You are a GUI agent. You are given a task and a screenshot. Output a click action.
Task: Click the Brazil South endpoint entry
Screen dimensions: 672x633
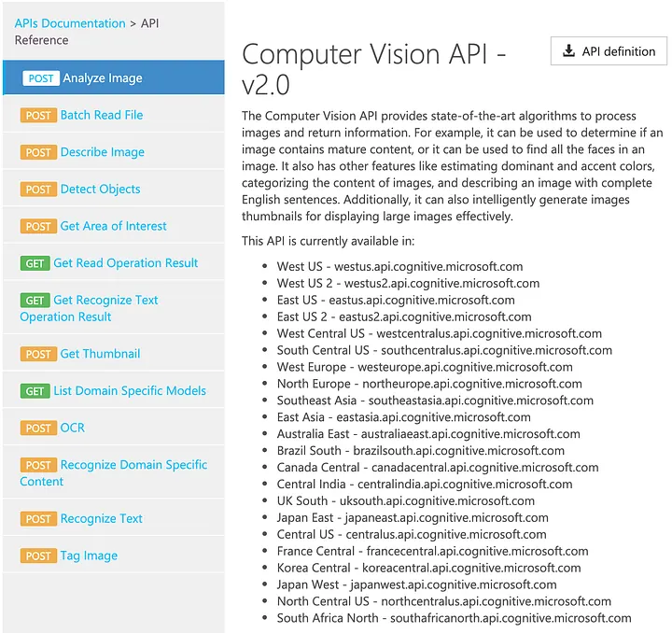coord(420,450)
